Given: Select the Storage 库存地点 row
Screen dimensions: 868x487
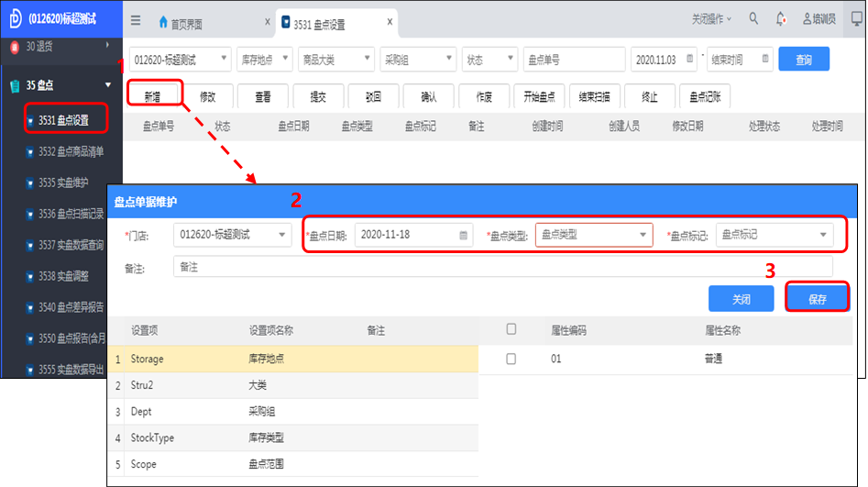Looking at the screenshot, I should [293, 359].
